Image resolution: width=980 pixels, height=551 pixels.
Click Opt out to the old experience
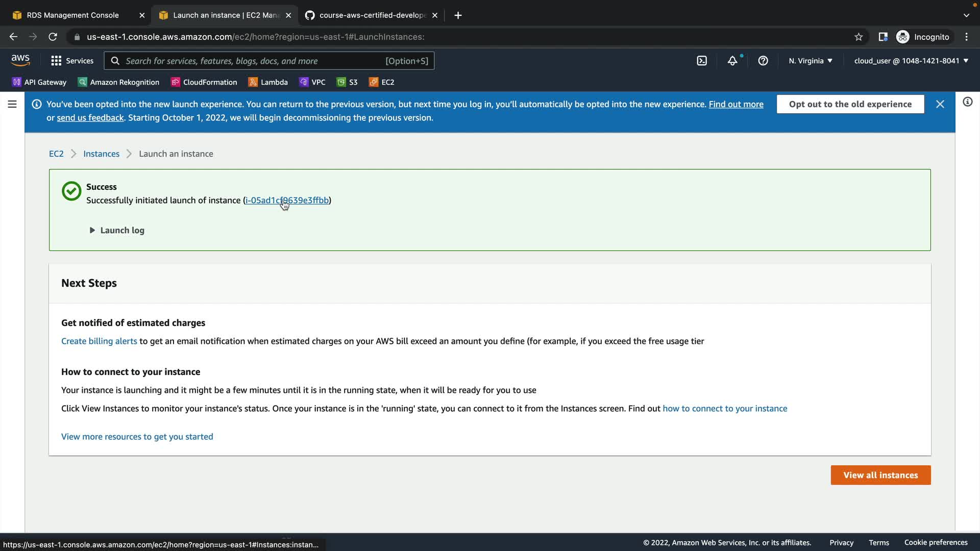pyautogui.click(x=850, y=104)
